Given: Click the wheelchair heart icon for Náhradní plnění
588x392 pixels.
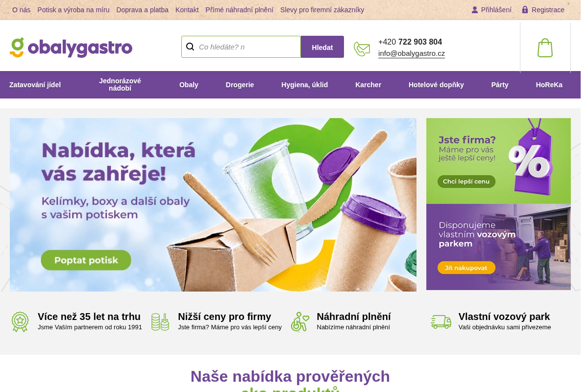Looking at the screenshot, I should pos(300,322).
